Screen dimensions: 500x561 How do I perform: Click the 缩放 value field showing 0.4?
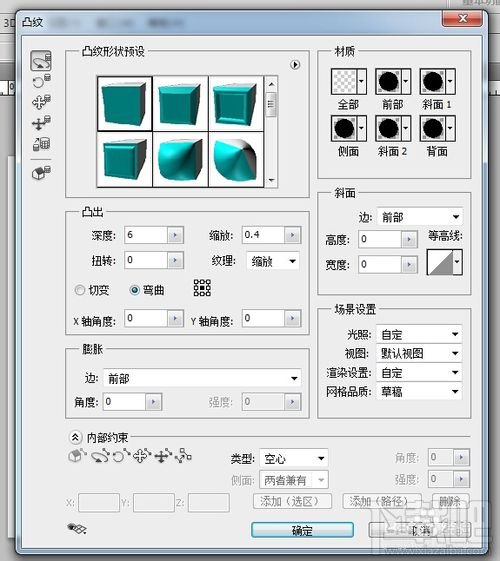[x=263, y=235]
